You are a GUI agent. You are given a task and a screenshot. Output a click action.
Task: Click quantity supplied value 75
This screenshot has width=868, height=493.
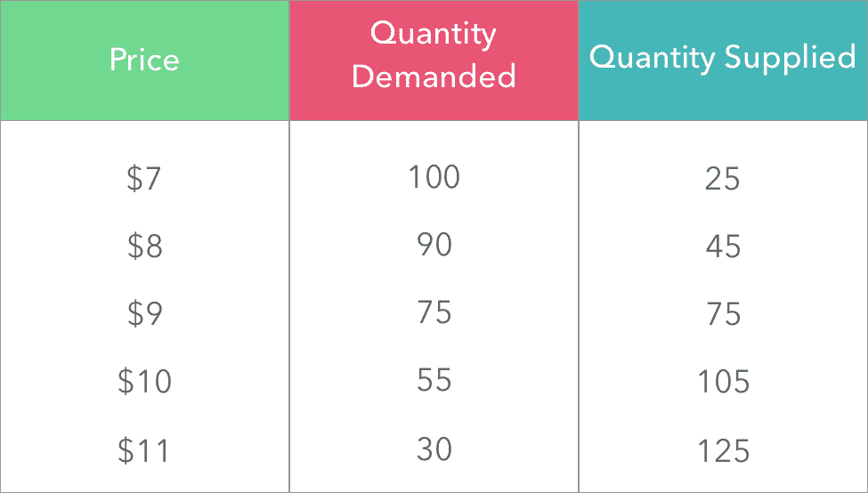pyautogui.click(x=724, y=314)
